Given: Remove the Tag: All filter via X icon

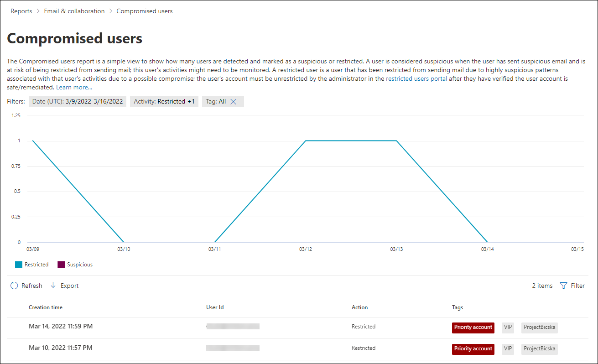Looking at the screenshot, I should 233,102.
